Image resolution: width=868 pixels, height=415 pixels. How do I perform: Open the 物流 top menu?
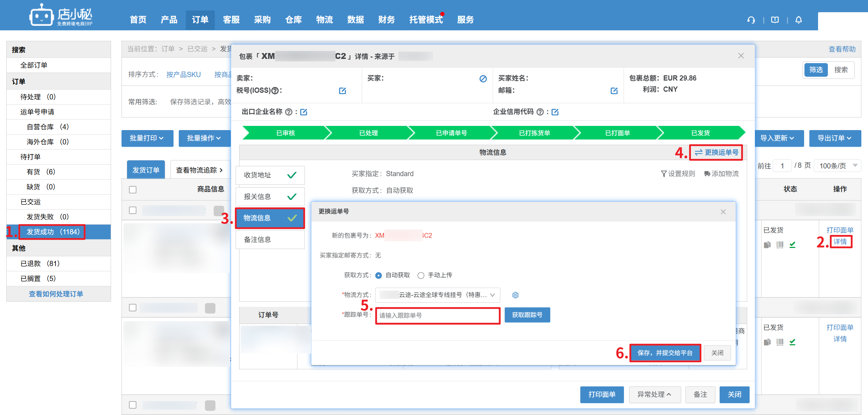[x=324, y=20]
